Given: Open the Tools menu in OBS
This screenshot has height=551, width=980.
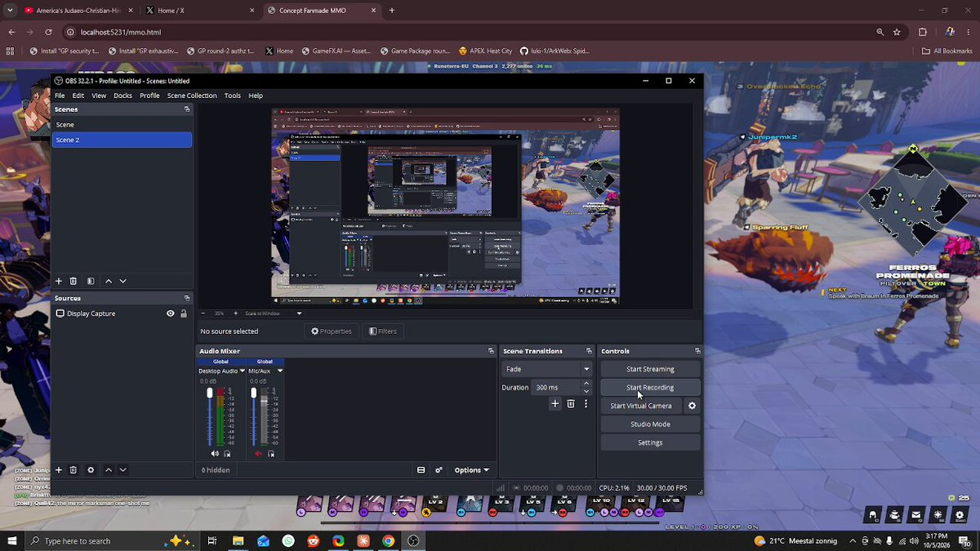Looking at the screenshot, I should point(233,96).
